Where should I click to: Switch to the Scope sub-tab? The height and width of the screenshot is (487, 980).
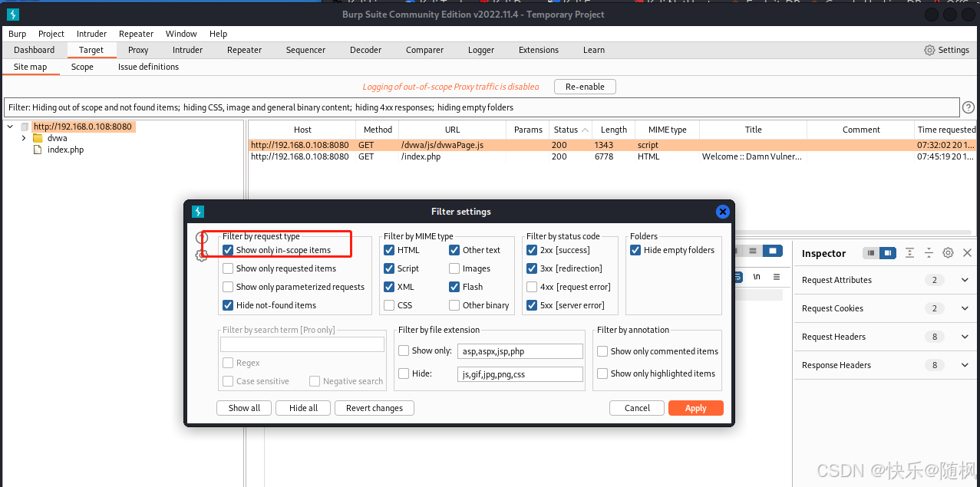82,67
